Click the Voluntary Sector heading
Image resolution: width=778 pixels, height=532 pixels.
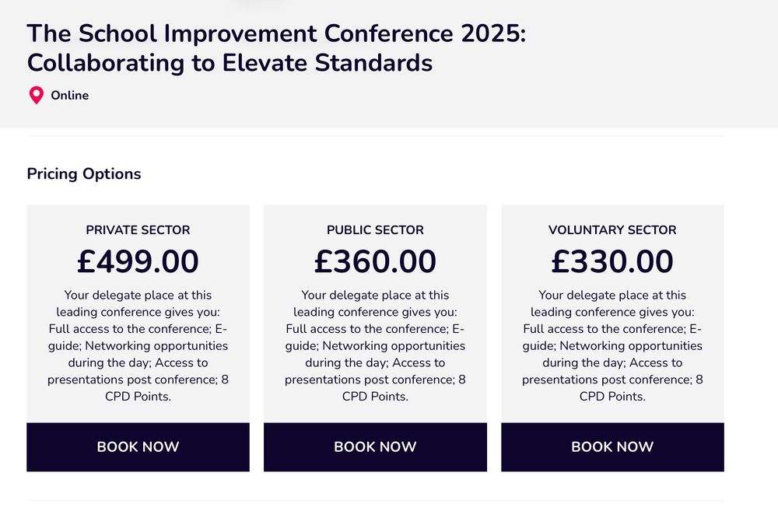click(612, 230)
